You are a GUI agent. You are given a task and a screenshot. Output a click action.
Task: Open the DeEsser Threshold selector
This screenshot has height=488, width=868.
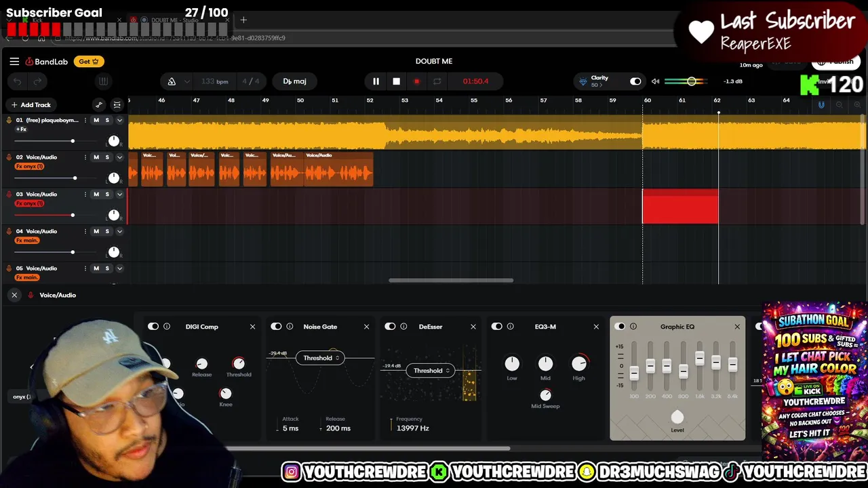pos(431,371)
